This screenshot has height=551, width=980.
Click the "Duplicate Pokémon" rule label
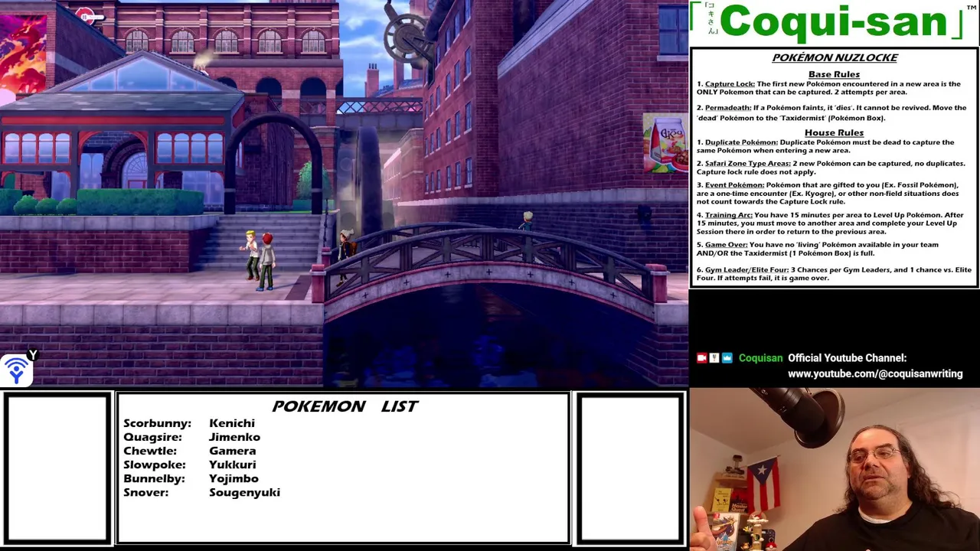click(x=741, y=142)
